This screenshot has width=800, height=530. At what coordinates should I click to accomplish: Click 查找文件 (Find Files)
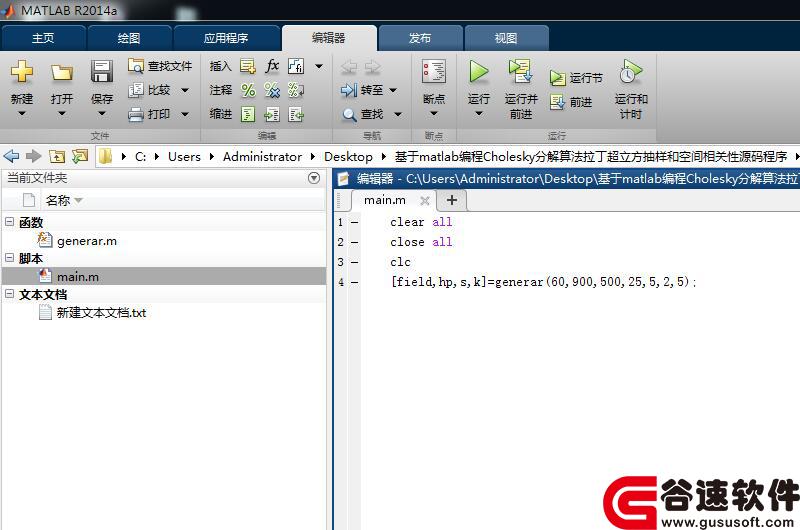coord(160,66)
